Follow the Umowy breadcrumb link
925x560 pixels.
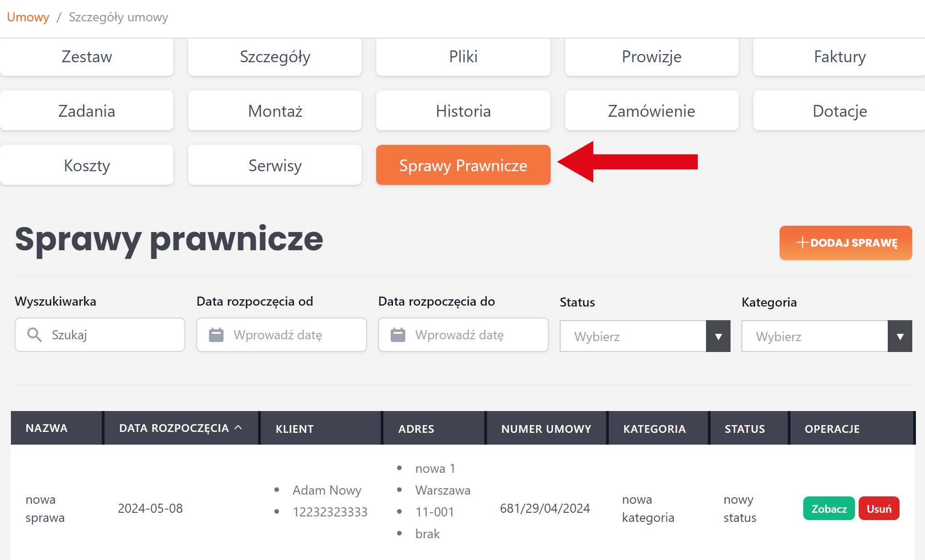pos(28,17)
